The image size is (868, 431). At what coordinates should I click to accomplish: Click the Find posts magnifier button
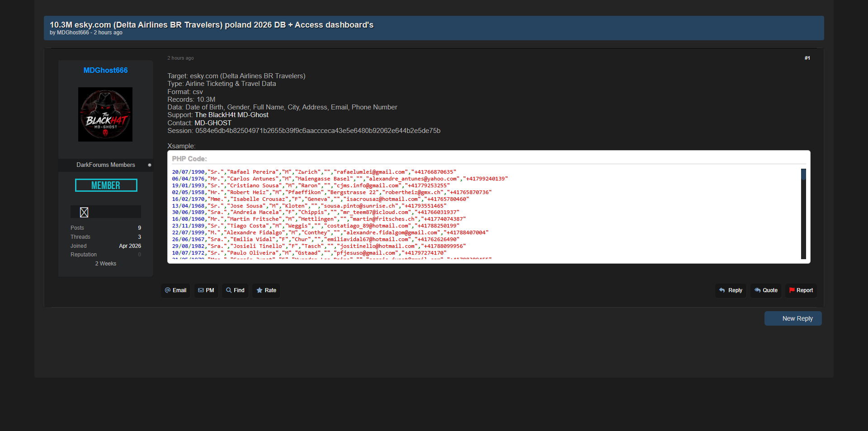(x=235, y=290)
